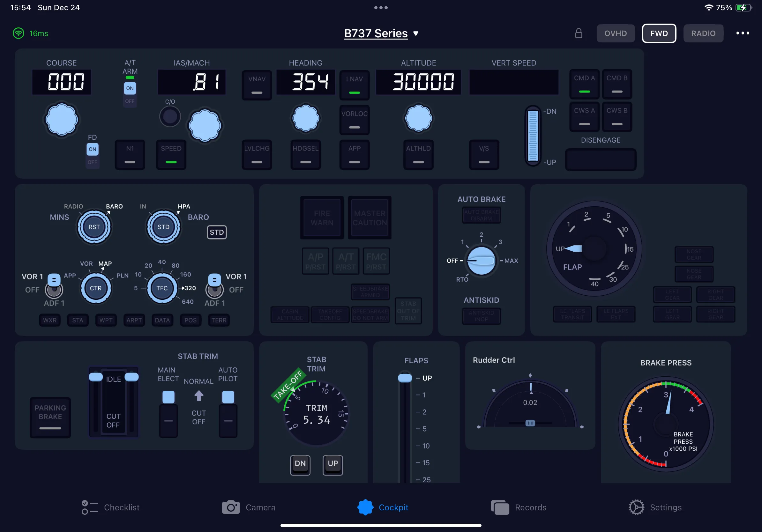Select the LVLCHG mode button
The width and height of the screenshot is (762, 532).
pyautogui.click(x=257, y=155)
